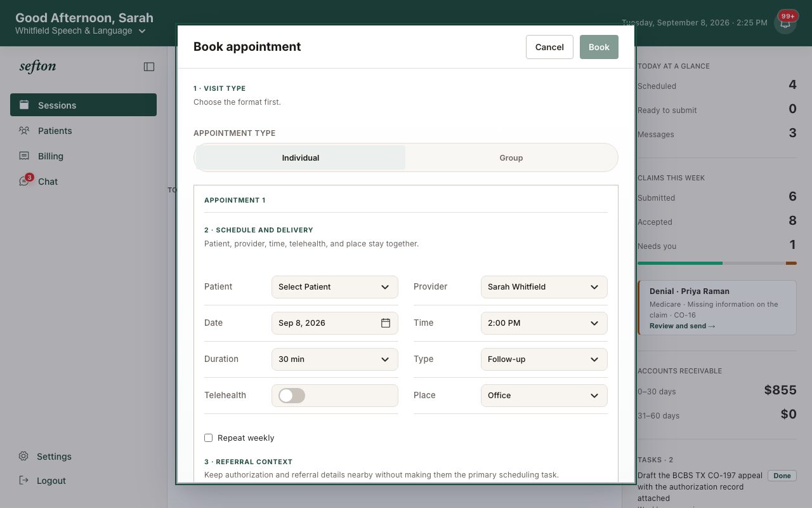Click Logout in the sidebar
The width and height of the screenshot is (812, 508).
[x=83, y=480]
